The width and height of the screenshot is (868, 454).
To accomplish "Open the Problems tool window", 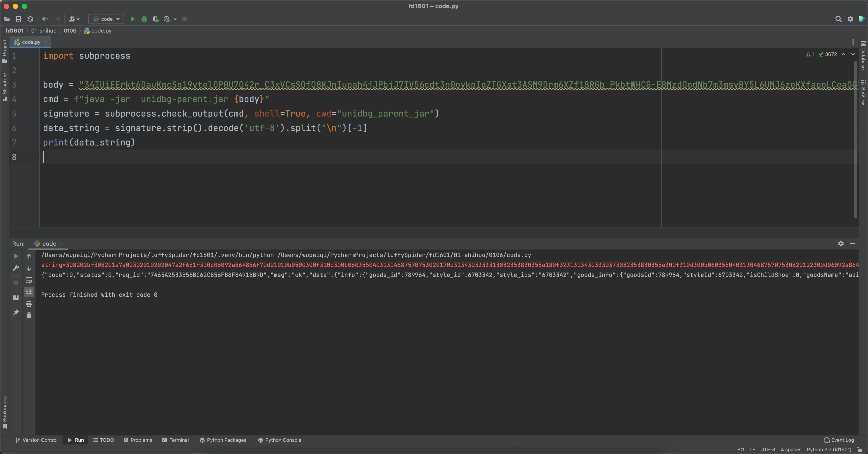I will click(x=137, y=440).
